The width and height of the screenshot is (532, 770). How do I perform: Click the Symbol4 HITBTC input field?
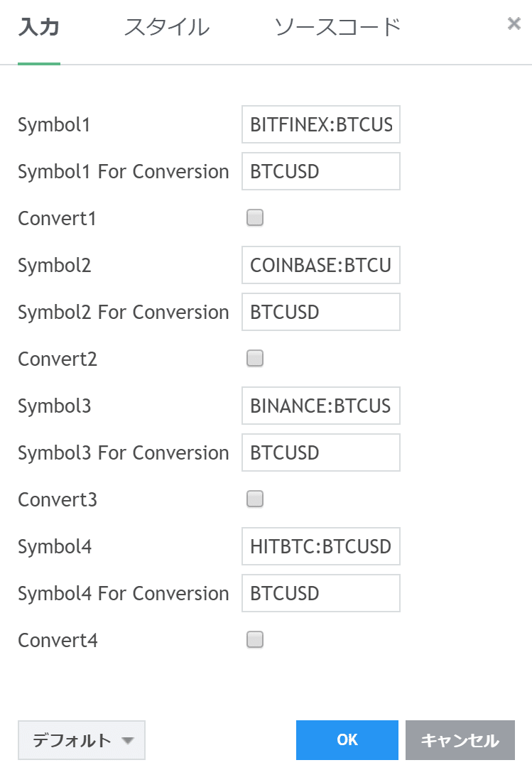[321, 547]
